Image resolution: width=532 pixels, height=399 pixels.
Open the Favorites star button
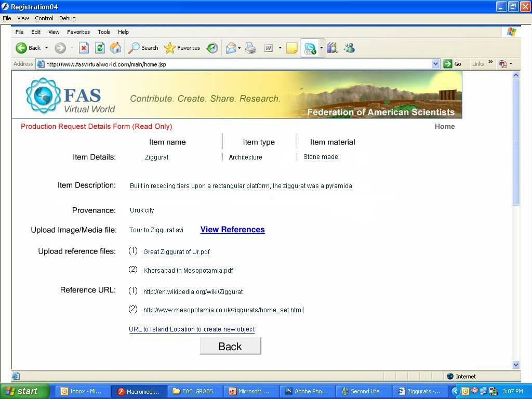[182, 48]
